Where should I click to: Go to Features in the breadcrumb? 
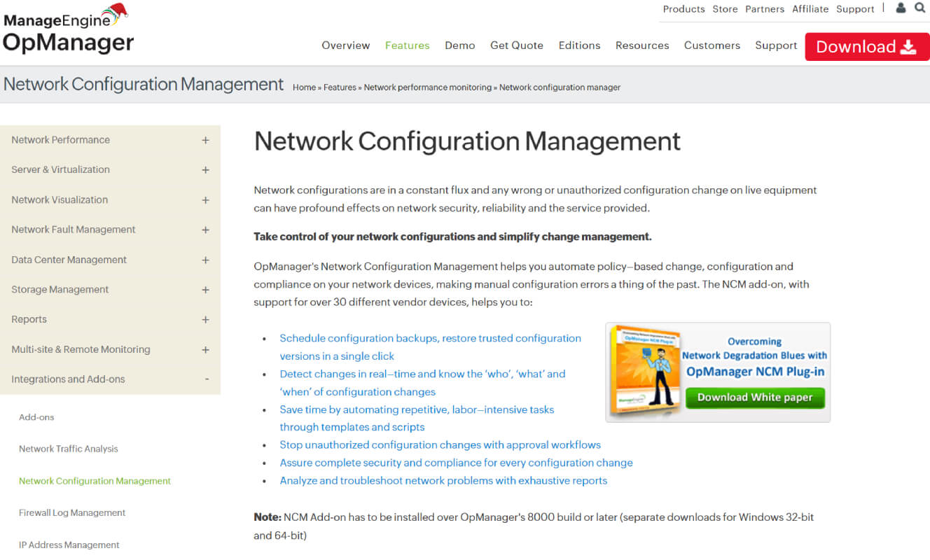(x=340, y=87)
